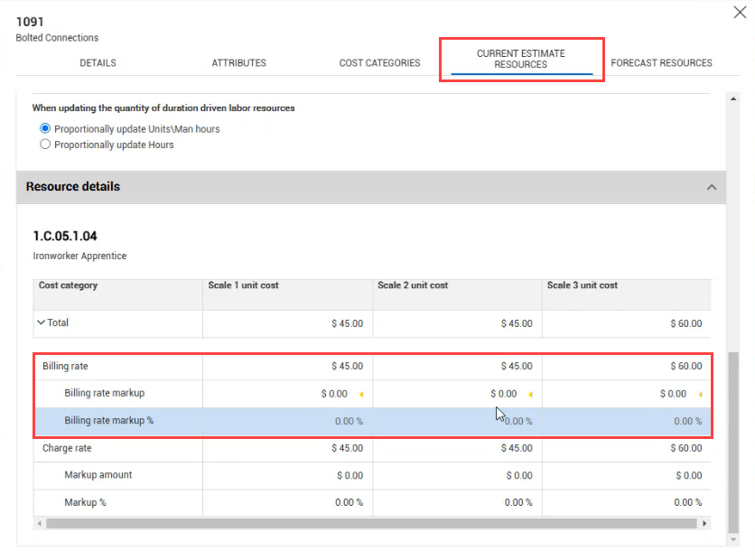Open the Details tab
Screen dimensions: 755x560
(98, 63)
